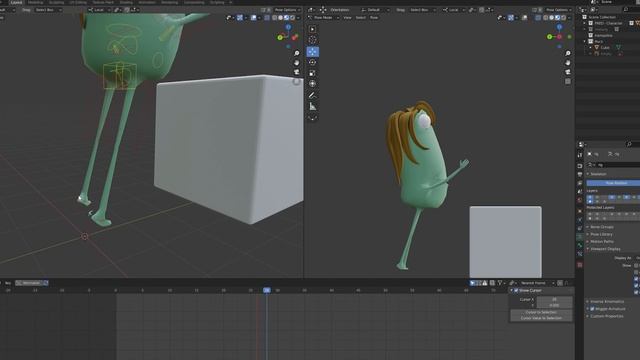Expand the Custom Properties panel

606,316
